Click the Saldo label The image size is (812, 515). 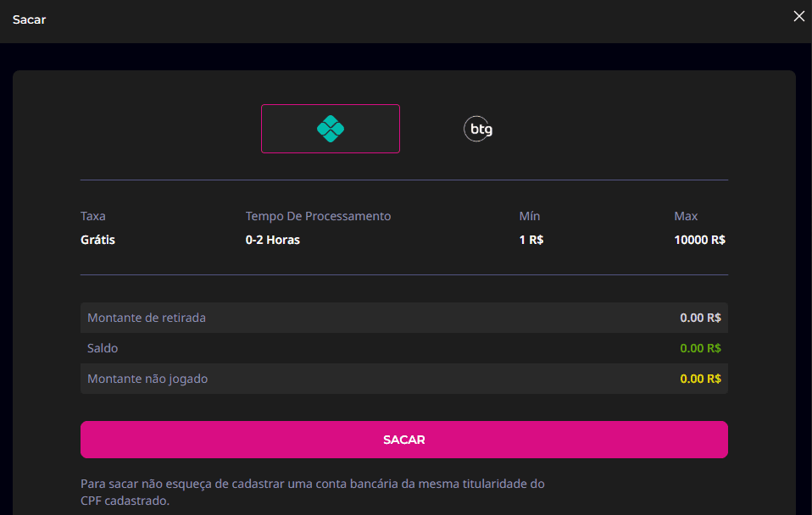pyautogui.click(x=103, y=348)
